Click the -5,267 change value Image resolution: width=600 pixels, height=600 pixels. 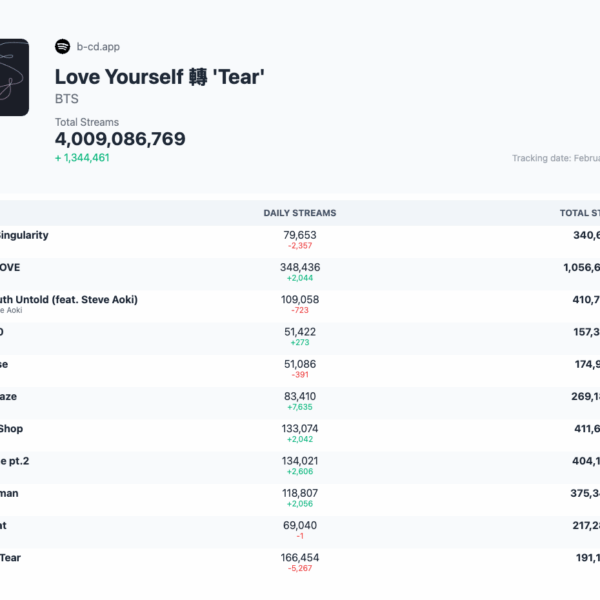coord(300,568)
